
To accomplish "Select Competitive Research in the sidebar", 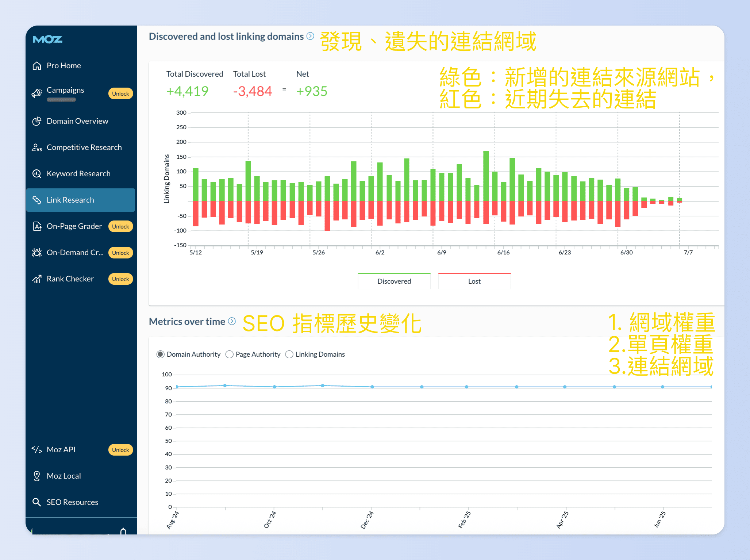I will coord(84,147).
